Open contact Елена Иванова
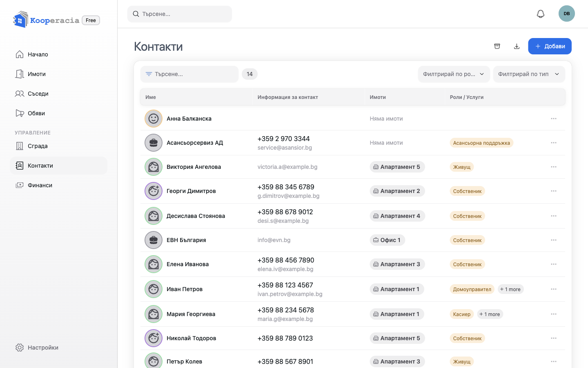Screen dimensions: 588x368 point(187,264)
